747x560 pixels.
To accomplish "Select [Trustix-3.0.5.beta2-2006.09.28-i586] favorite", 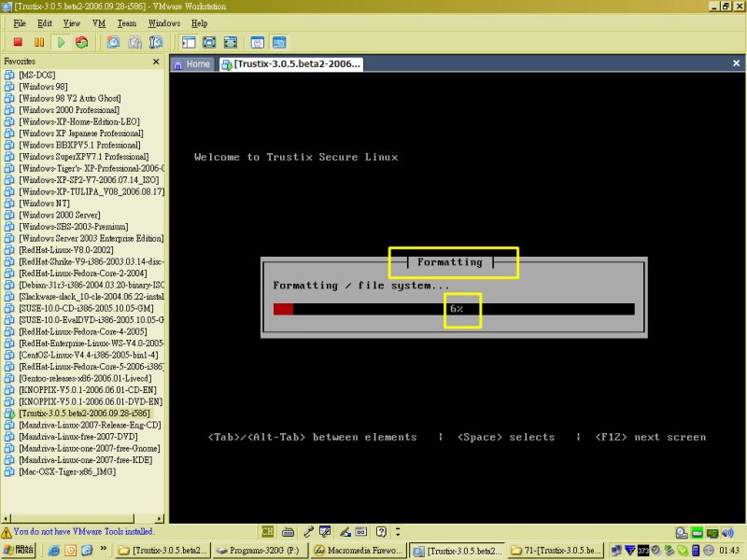I will click(x=84, y=413).
